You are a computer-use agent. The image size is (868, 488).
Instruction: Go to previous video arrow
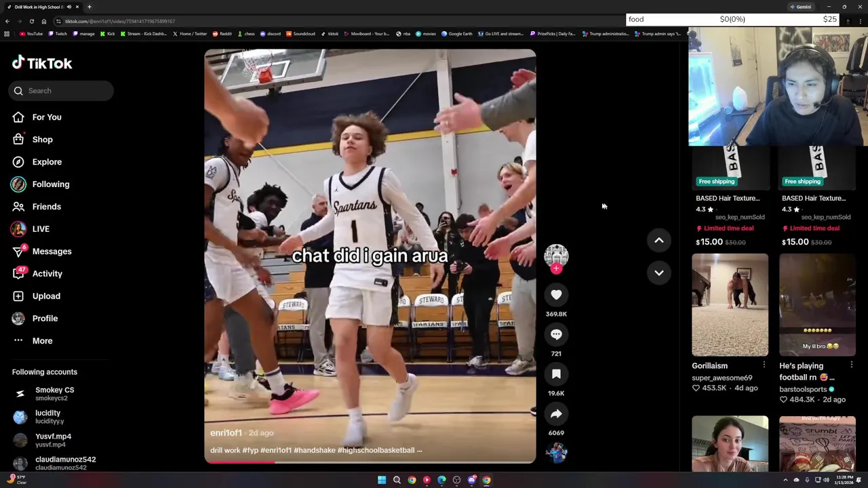point(658,241)
